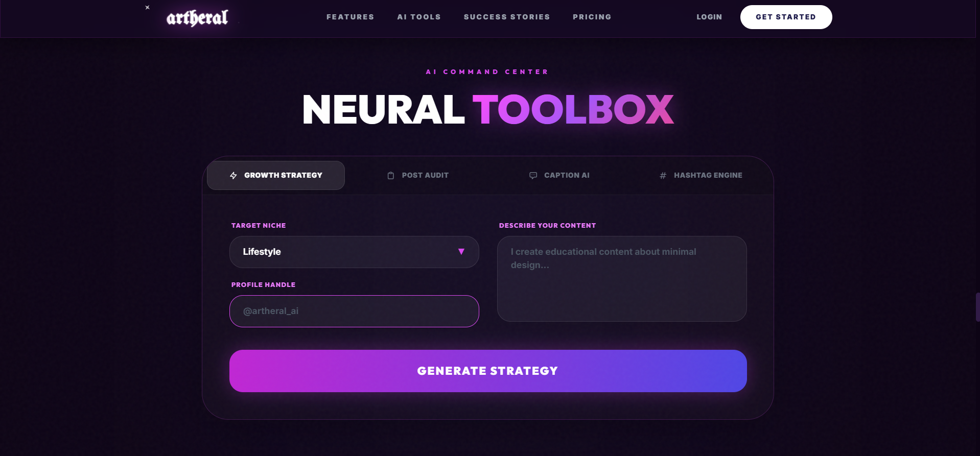
Task: Click the clipboard icon beside Post Audit
Action: coord(391,176)
